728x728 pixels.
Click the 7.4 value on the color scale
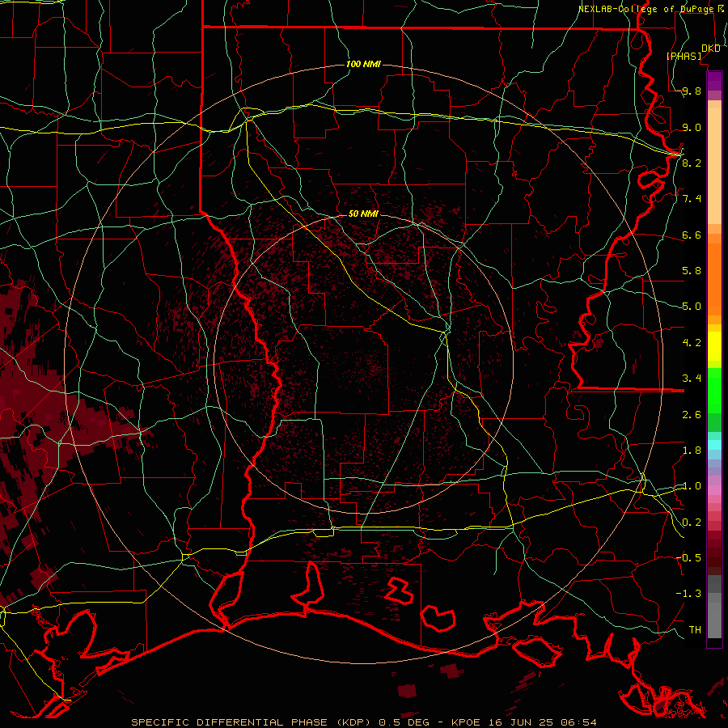coord(692,199)
